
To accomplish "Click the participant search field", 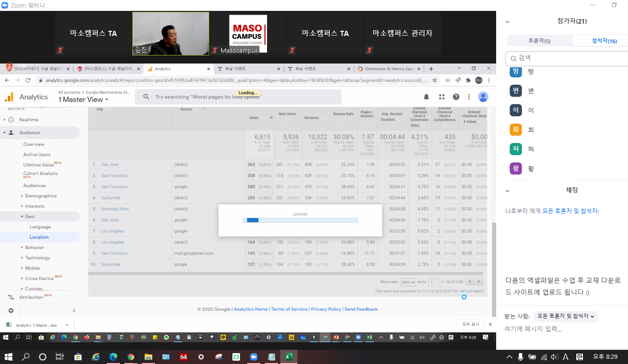I will [x=569, y=58].
